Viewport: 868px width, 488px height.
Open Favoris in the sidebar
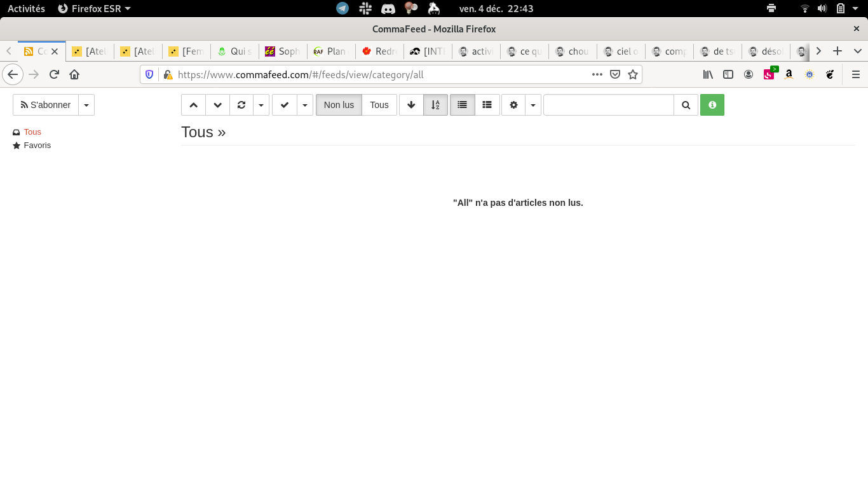tap(37, 146)
